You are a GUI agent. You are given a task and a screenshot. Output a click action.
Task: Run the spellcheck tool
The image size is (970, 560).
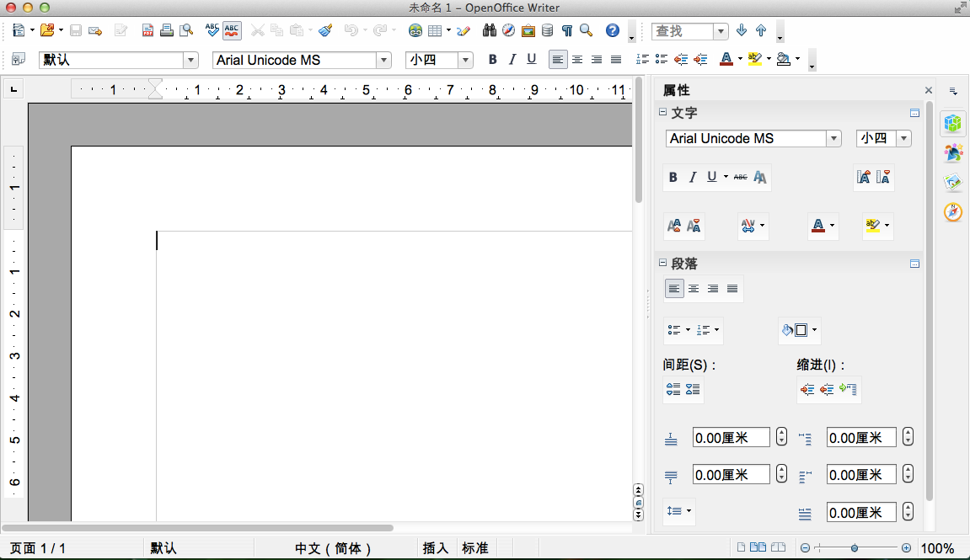(213, 30)
